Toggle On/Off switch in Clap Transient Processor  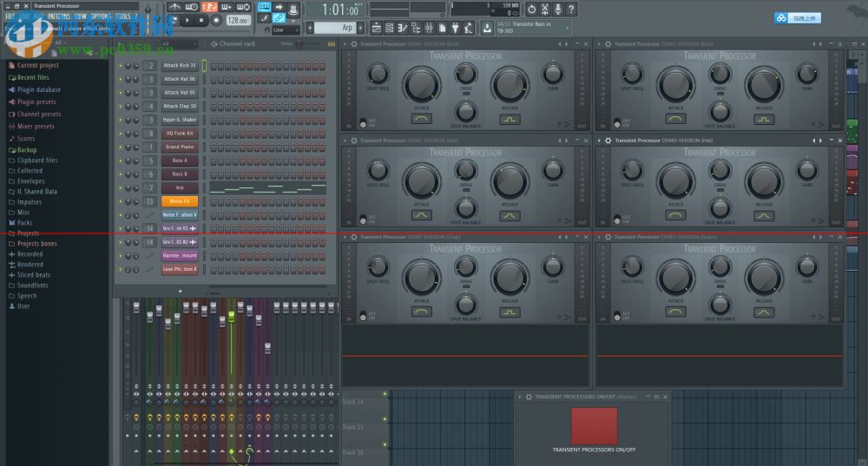[x=363, y=316]
